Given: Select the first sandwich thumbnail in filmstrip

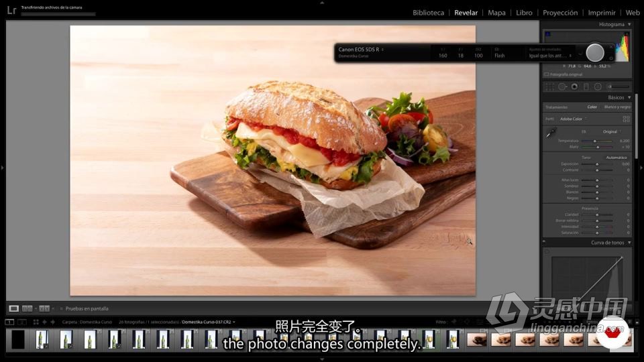Looking at the screenshot, I should [x=477, y=339].
